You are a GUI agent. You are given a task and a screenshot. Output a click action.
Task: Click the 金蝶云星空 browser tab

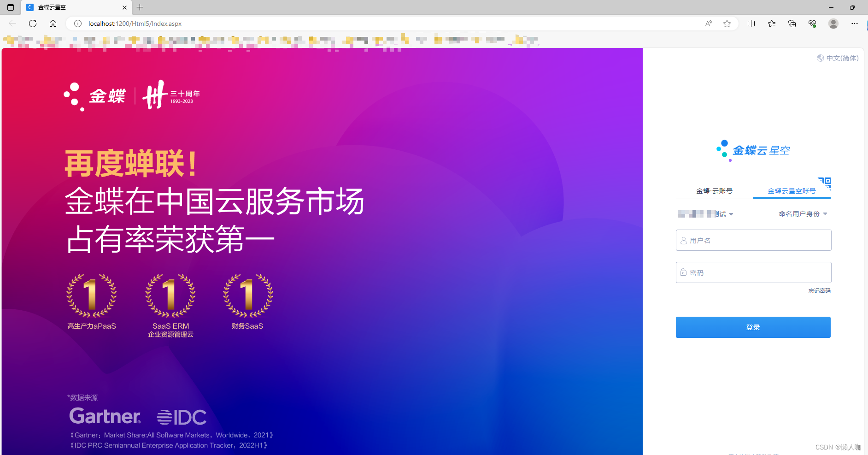(x=76, y=7)
